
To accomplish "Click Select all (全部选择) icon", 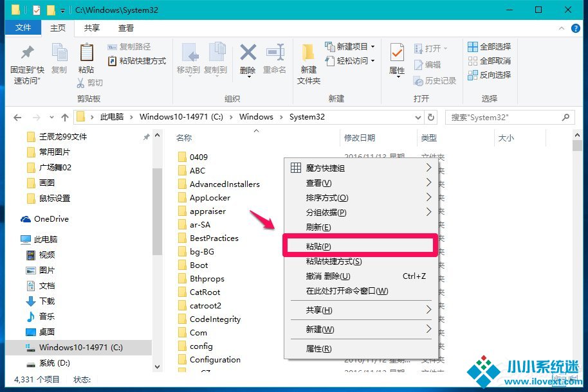I will (x=472, y=47).
